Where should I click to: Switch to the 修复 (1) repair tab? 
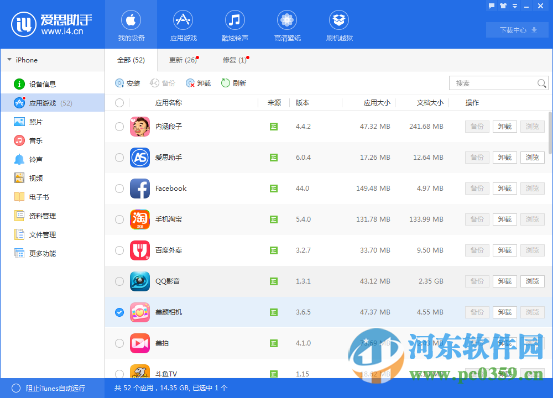click(x=236, y=60)
